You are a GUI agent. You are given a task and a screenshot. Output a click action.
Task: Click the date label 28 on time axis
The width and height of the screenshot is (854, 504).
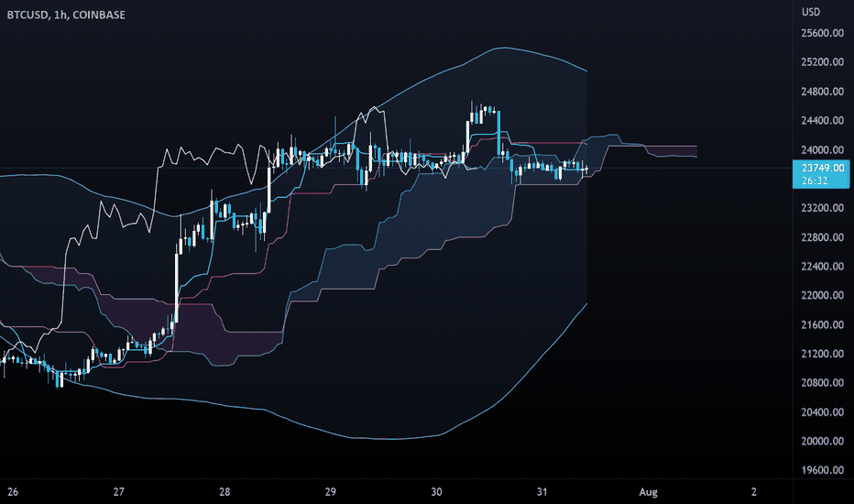(224, 492)
